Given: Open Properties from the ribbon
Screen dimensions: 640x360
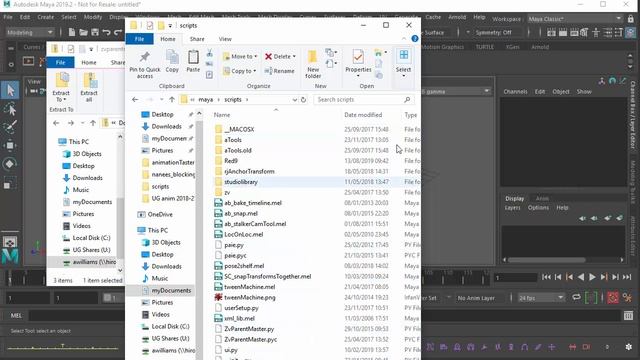Looking at the screenshot, I should (358, 63).
